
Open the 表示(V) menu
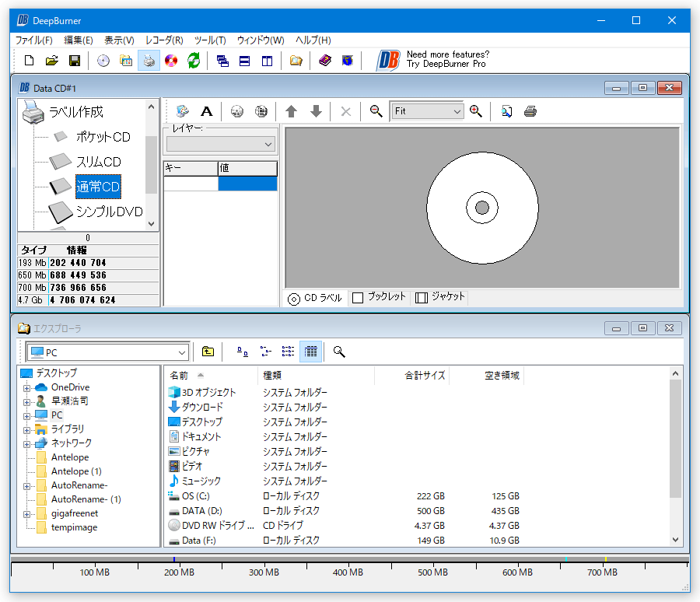pos(119,40)
